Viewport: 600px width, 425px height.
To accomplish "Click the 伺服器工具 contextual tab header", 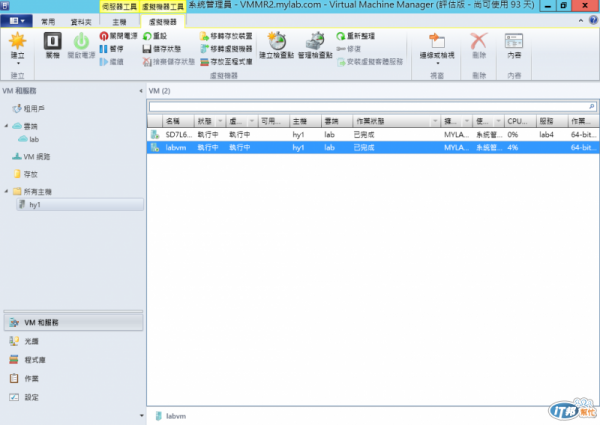I will 119,7.
